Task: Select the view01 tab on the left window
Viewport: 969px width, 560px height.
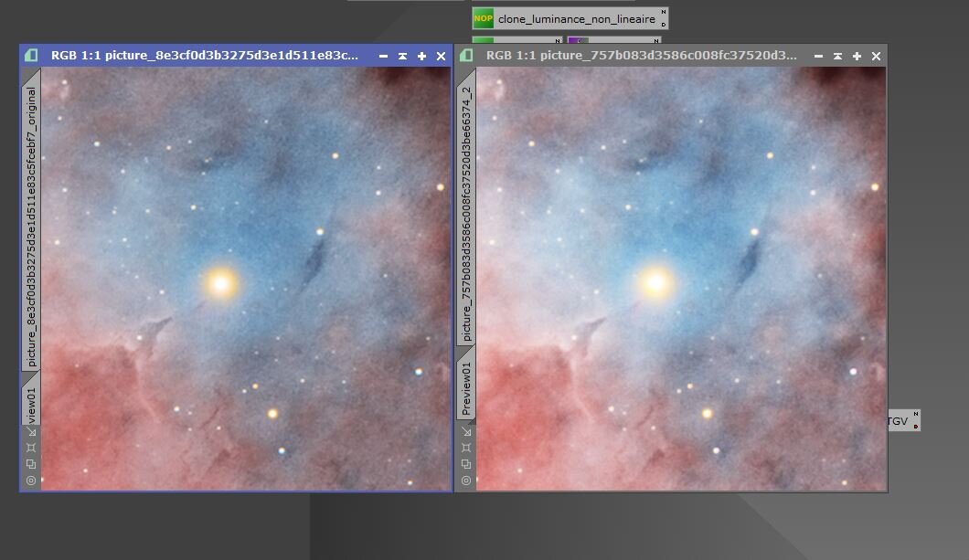Action: [29, 397]
